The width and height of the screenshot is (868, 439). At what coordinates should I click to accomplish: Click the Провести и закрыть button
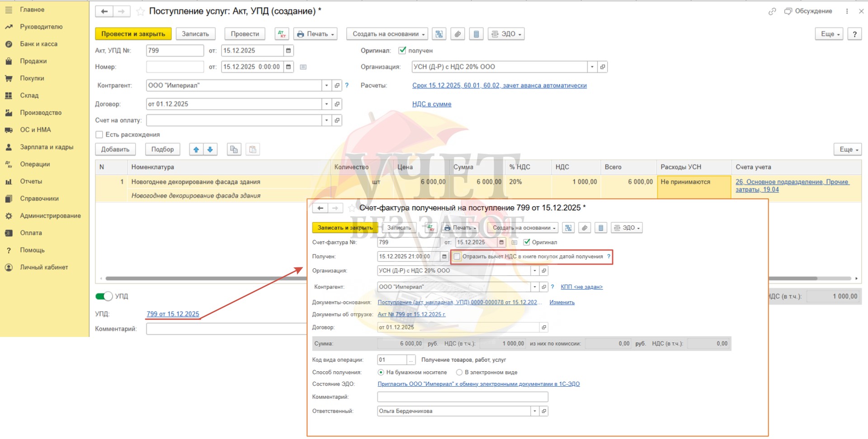point(133,34)
